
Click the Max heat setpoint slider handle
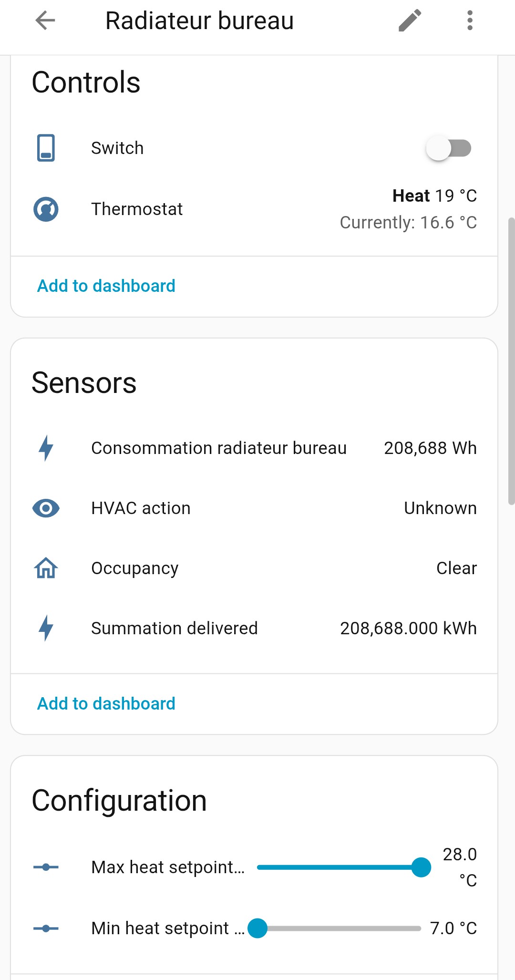[x=421, y=867]
